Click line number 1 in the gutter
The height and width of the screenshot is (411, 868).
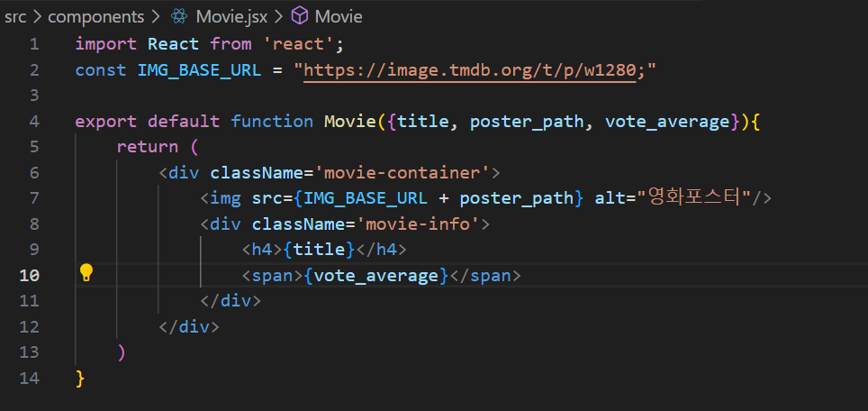(34, 44)
